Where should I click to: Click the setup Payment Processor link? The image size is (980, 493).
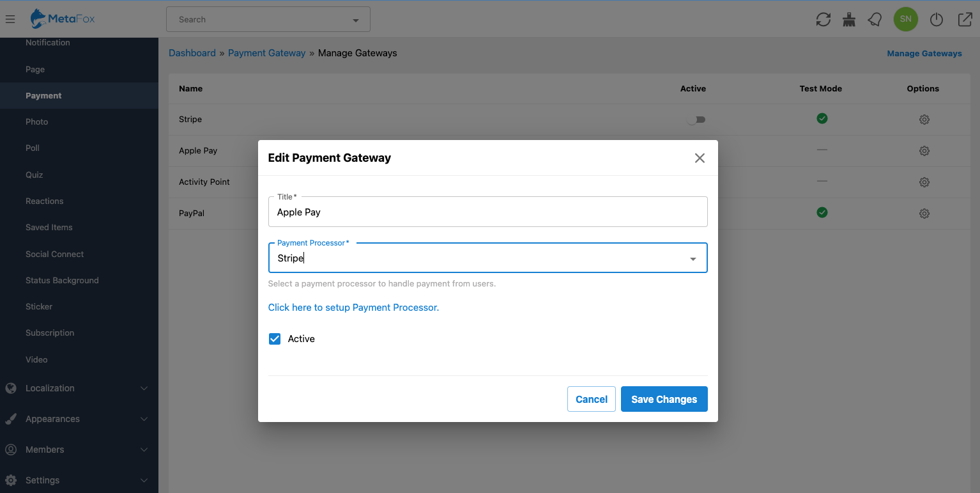click(x=353, y=308)
